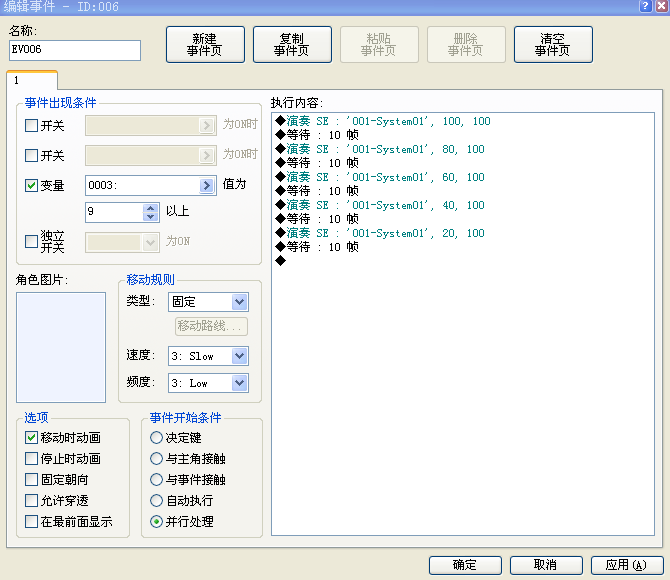This screenshot has height=580, width=670.
Task: Enable the 固定朝向 option
Action: (31, 480)
